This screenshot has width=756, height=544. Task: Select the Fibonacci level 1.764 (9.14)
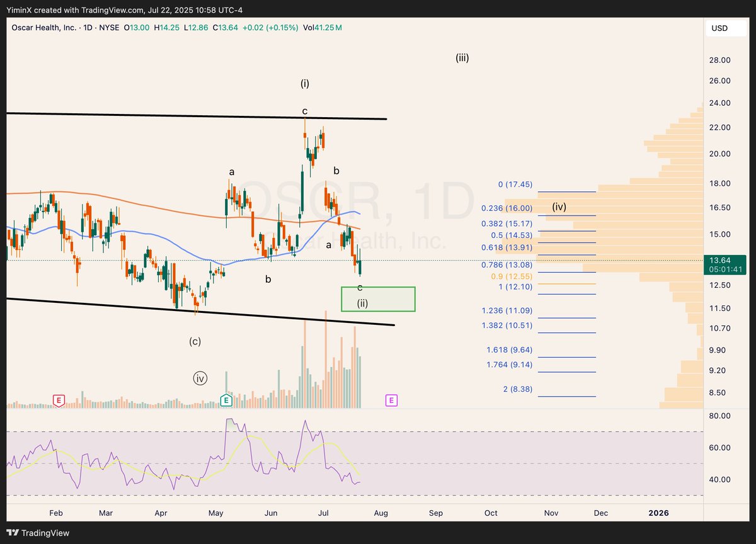(x=510, y=365)
